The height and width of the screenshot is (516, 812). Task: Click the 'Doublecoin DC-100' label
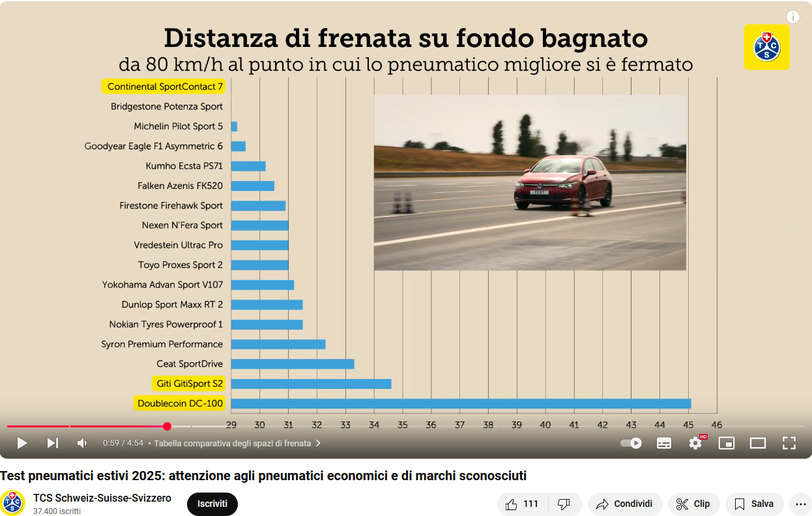click(180, 403)
